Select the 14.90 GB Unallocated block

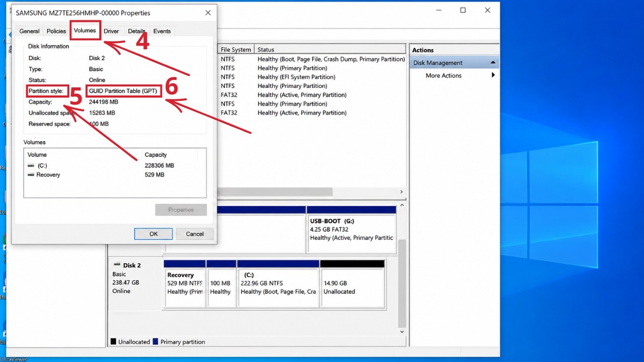(x=352, y=284)
